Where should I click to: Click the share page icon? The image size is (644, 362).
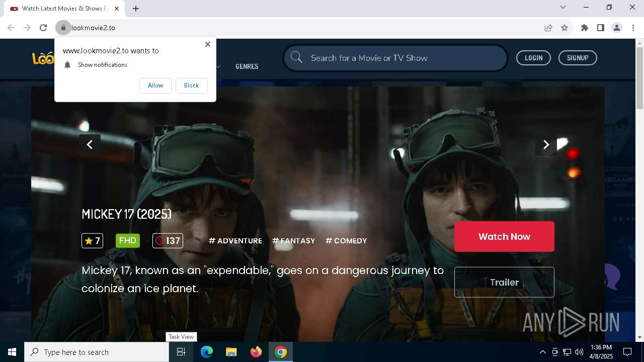tap(548, 28)
